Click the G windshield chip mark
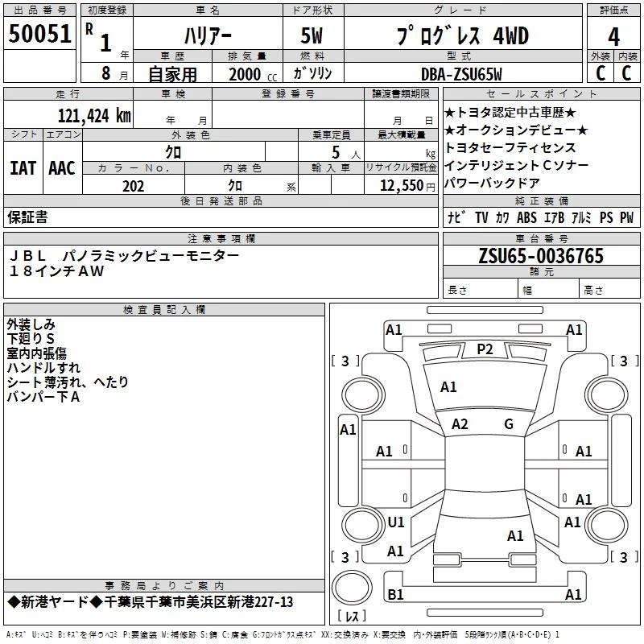The width and height of the screenshot is (644, 644). click(x=509, y=423)
